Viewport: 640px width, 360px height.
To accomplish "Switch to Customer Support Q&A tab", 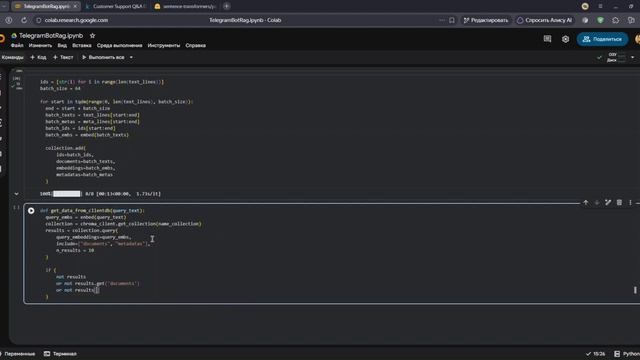I will point(116,7).
